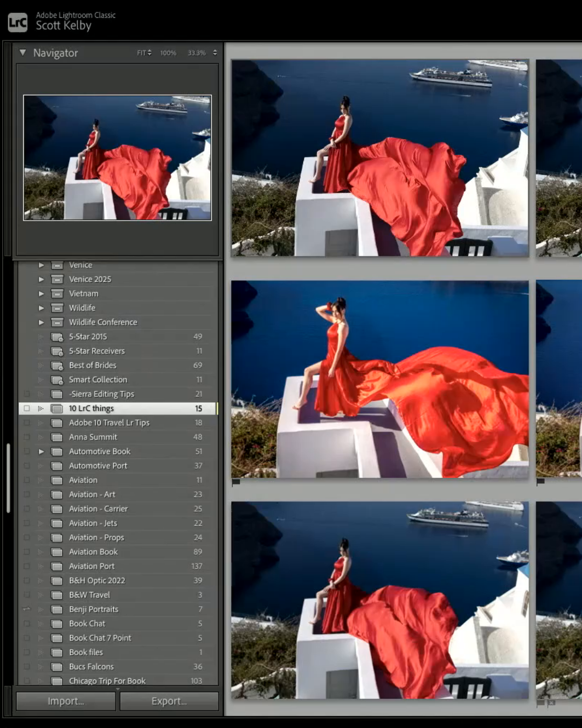This screenshot has height=728, width=582.
Task: Select the Chicago Trip For Book row
Action: tap(117, 681)
